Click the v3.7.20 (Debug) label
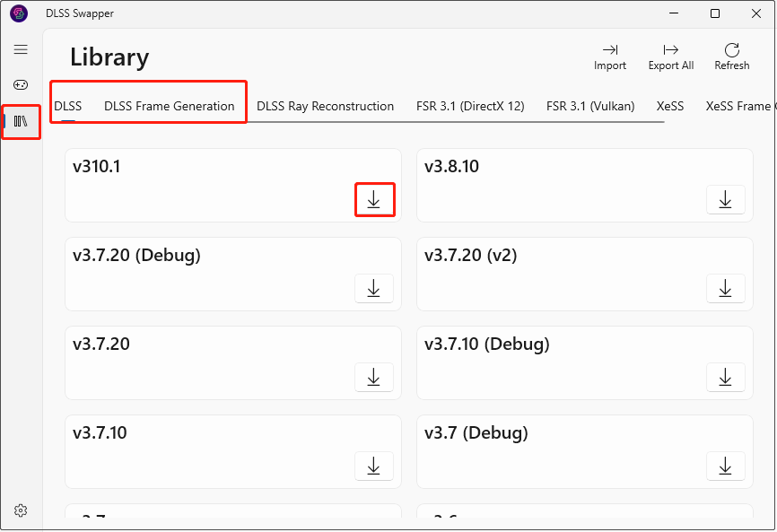 [136, 255]
